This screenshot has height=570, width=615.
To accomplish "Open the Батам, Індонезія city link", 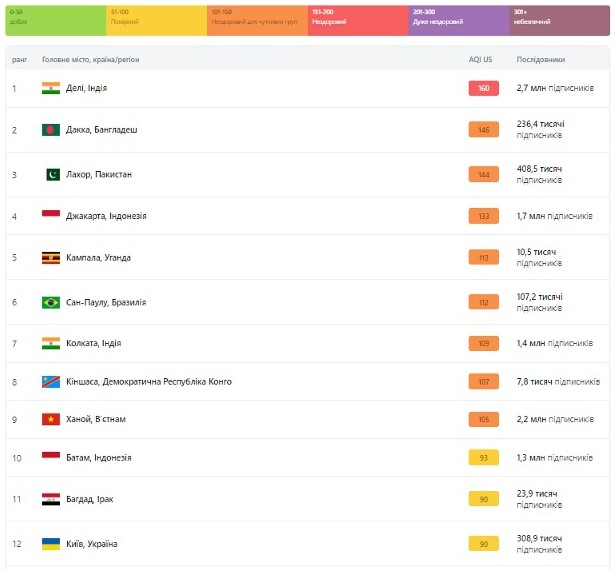I will coord(99,458).
